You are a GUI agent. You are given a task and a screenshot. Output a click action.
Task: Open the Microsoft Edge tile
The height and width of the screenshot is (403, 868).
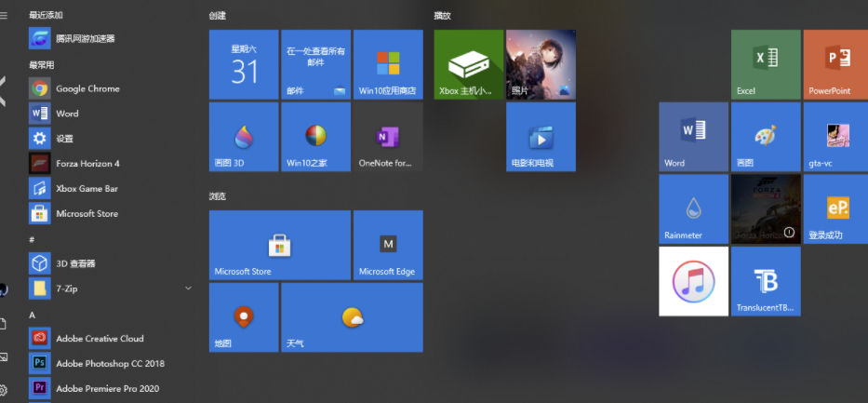[x=388, y=245]
